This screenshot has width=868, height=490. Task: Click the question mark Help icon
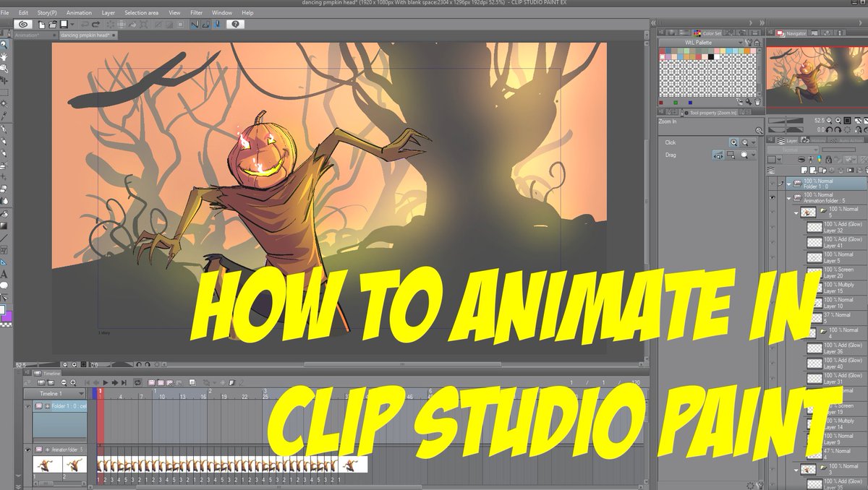click(x=235, y=24)
